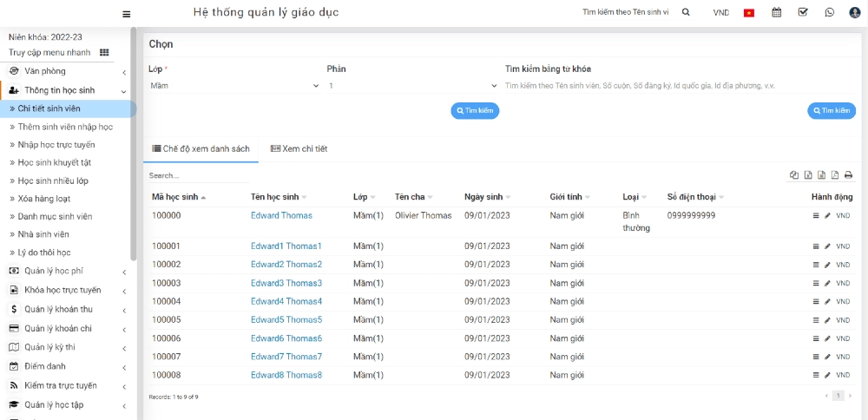Open the Phần section dropdown

(x=411, y=86)
